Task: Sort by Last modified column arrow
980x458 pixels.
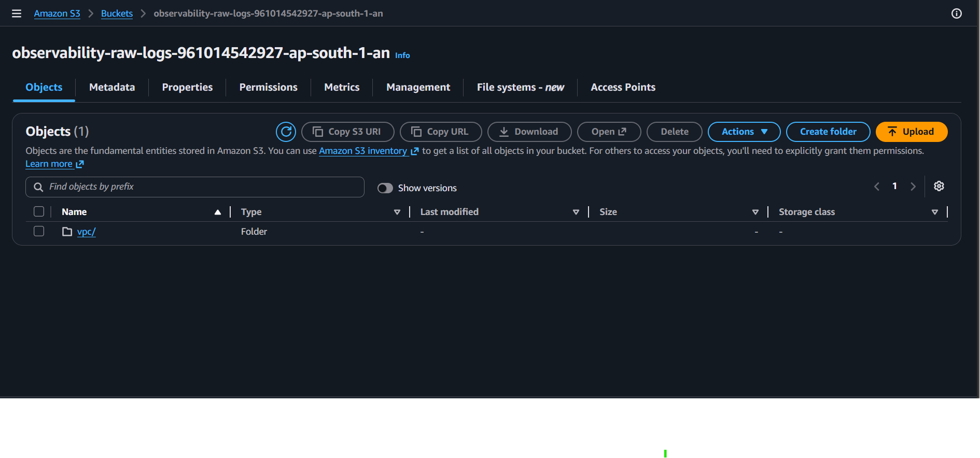Action: [x=576, y=212]
